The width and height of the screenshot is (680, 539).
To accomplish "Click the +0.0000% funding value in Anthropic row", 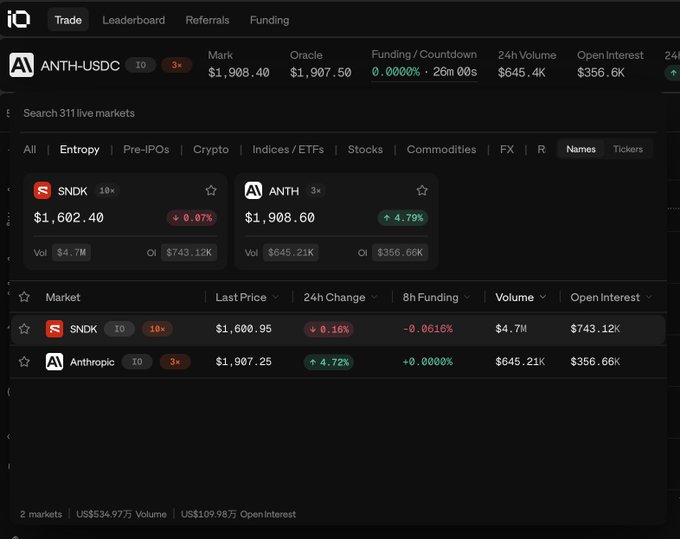I will tap(428, 362).
